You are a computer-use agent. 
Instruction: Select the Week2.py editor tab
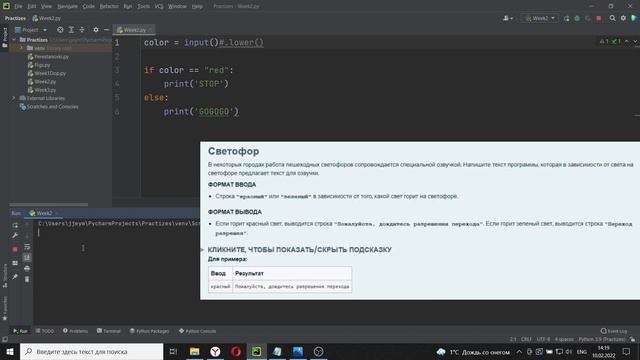[134, 30]
